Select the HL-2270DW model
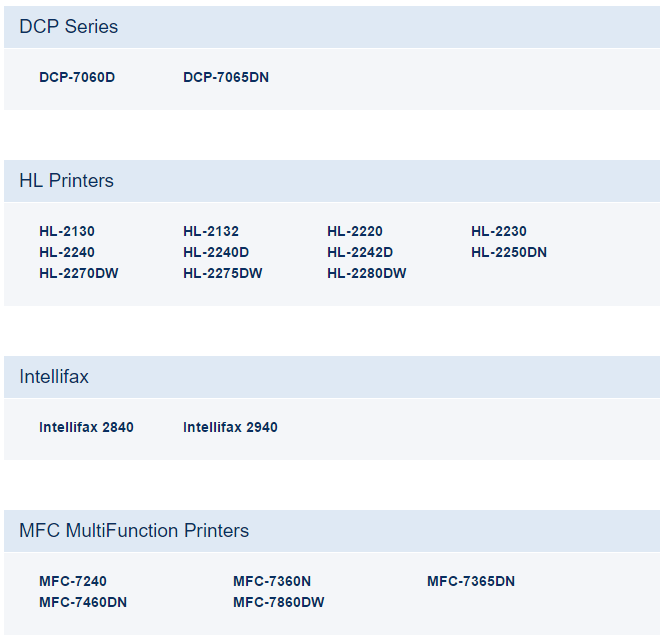Screen dimensions: 664x643 point(79,273)
